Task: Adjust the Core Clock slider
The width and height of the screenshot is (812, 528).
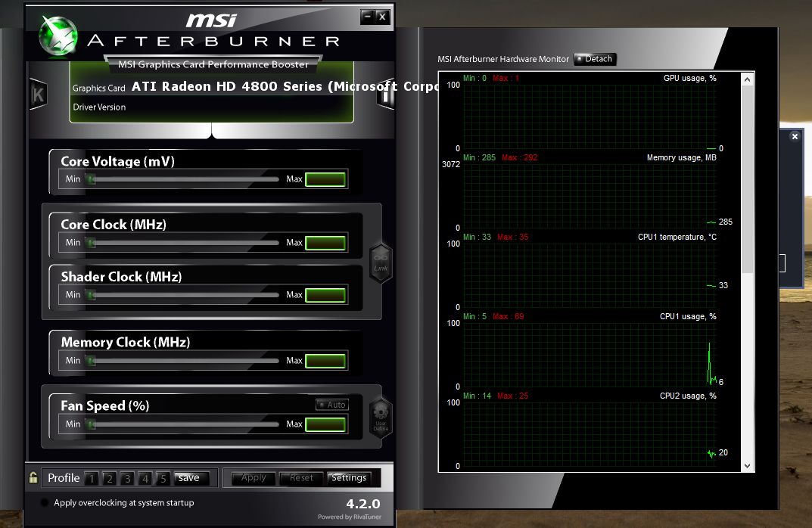Action: (x=182, y=243)
